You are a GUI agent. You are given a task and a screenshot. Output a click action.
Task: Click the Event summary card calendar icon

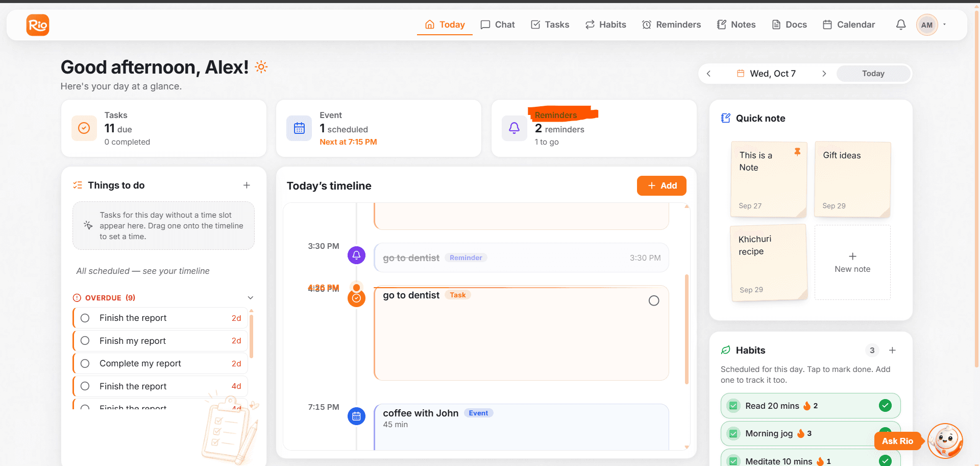(299, 128)
